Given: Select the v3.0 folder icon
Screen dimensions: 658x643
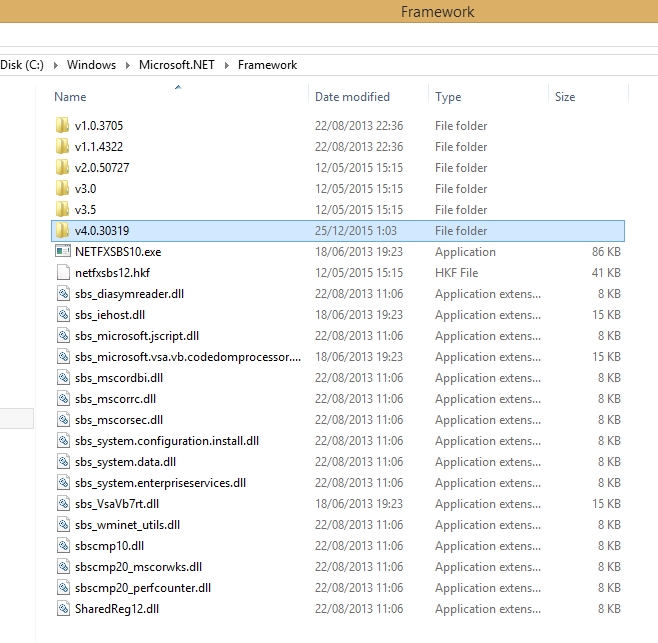Looking at the screenshot, I should pyautogui.click(x=63, y=188).
